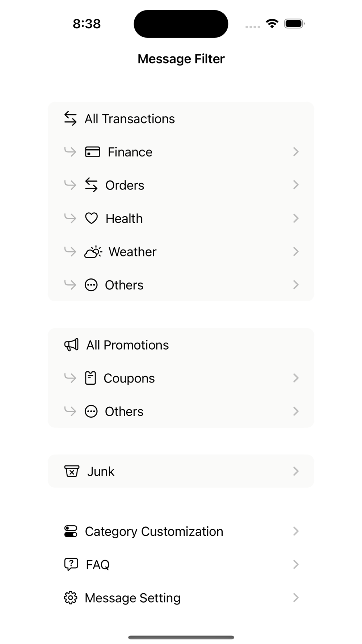This screenshot has height=644, width=362.
Task: Tap the credit card icon beside Finance
Action: 92,152
